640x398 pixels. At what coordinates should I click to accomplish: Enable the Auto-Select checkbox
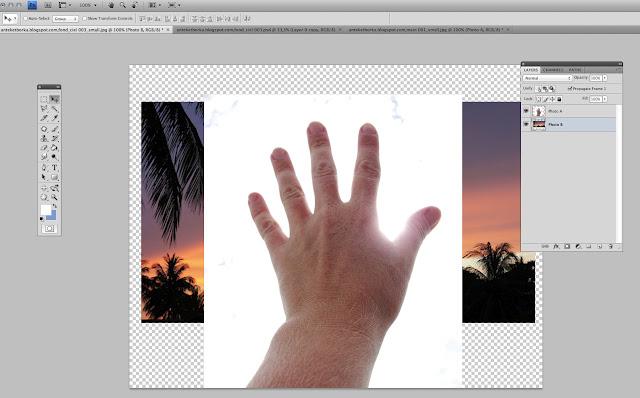click(x=25, y=19)
